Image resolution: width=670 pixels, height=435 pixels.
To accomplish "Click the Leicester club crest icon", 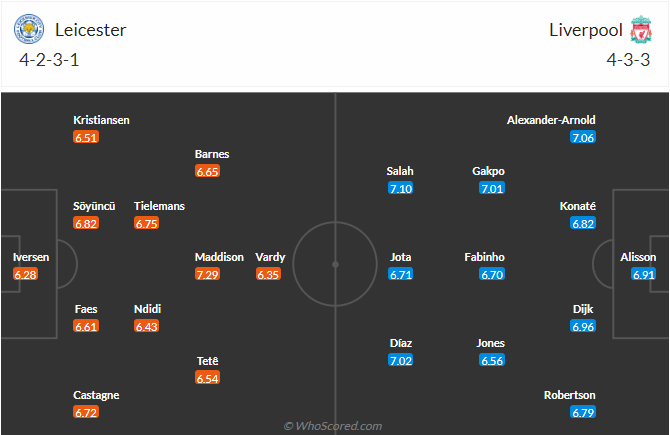I will pos(30,30).
